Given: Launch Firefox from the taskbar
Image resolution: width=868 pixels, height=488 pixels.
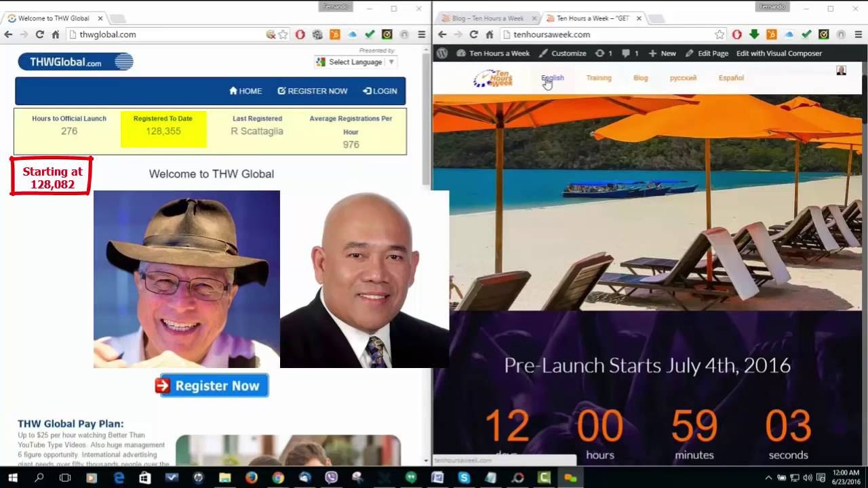Looking at the screenshot, I should click(252, 478).
